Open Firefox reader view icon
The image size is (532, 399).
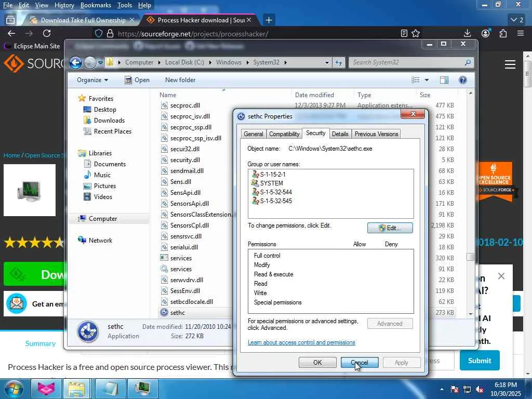tap(404, 33)
